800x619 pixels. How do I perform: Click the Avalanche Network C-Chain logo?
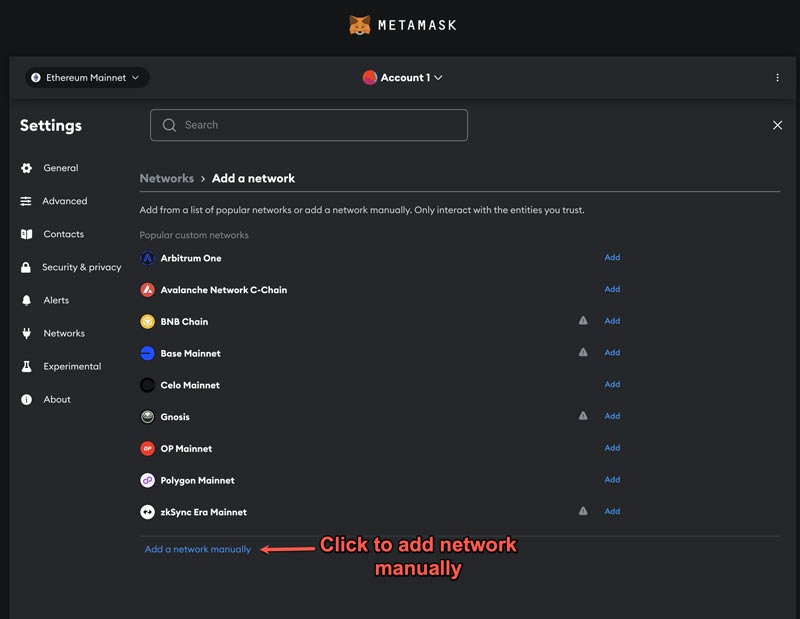point(147,290)
